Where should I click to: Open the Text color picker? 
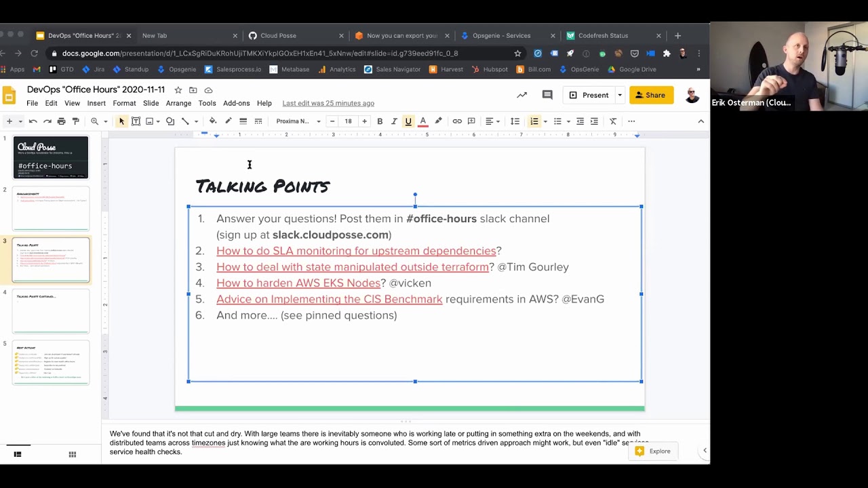pyautogui.click(x=423, y=121)
